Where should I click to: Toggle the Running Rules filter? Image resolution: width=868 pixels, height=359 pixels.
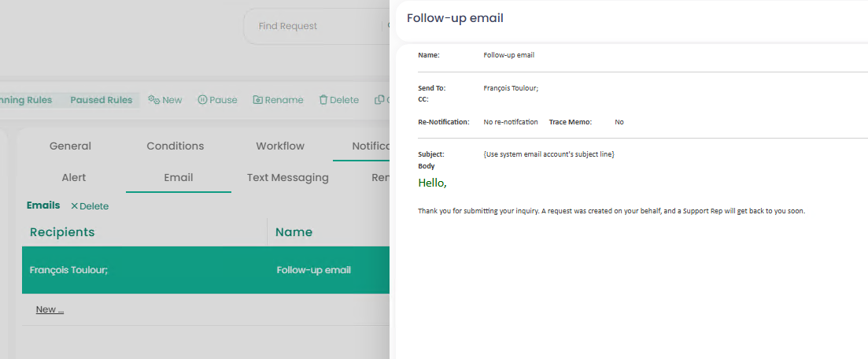pyautogui.click(x=27, y=100)
